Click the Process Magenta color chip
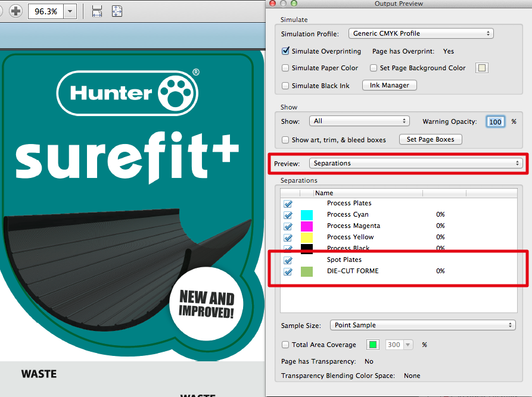 (x=307, y=226)
